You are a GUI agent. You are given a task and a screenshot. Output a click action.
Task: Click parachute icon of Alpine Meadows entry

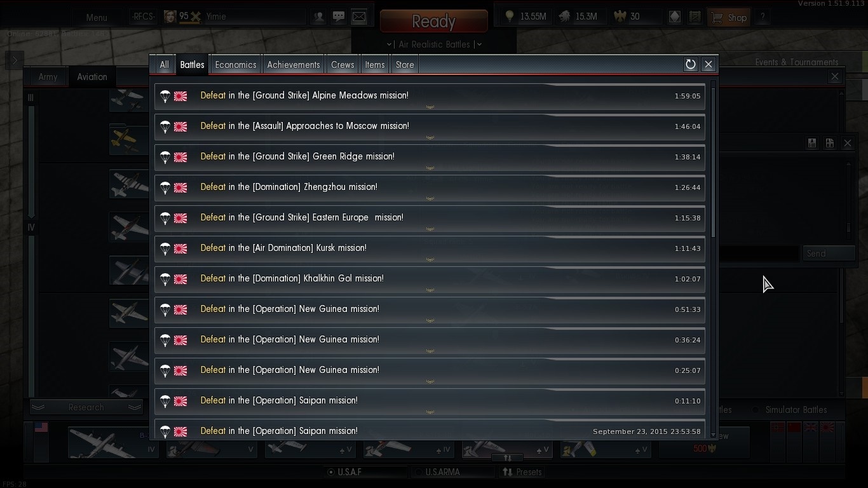coord(165,96)
